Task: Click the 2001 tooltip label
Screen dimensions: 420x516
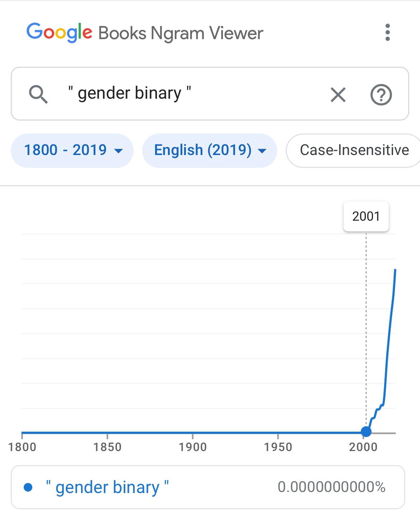Action: tap(366, 216)
